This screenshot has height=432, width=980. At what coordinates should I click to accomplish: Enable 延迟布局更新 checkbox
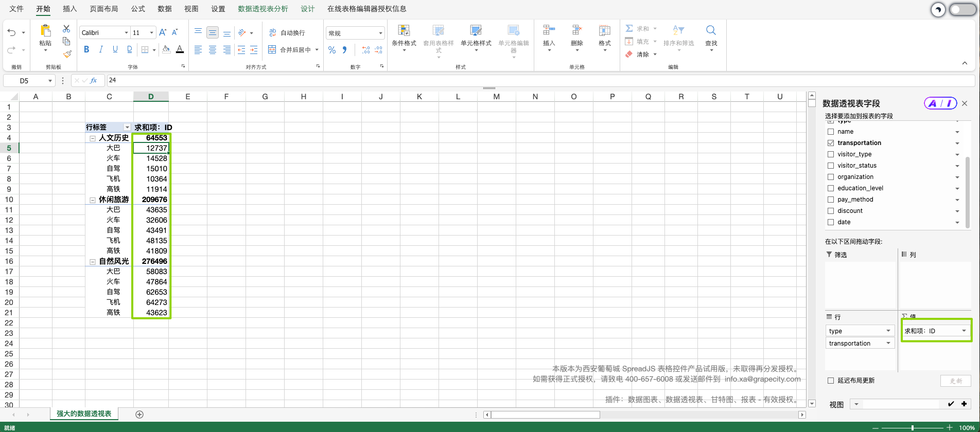[x=831, y=381]
